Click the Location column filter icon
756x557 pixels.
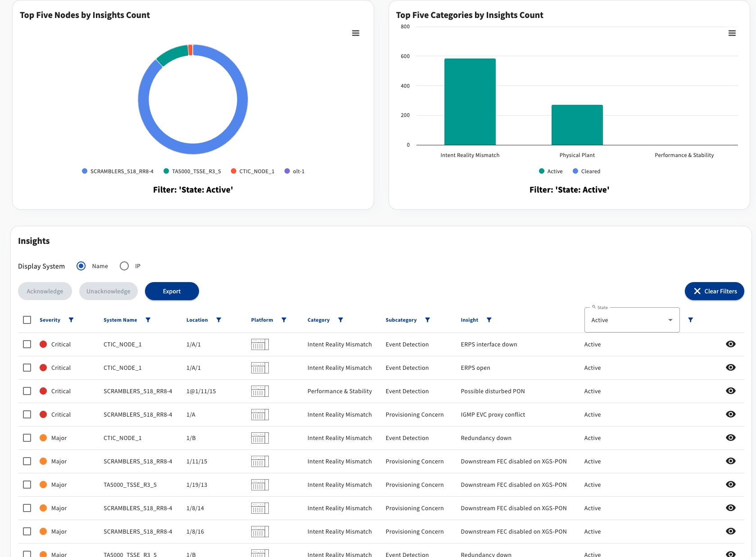click(x=219, y=320)
